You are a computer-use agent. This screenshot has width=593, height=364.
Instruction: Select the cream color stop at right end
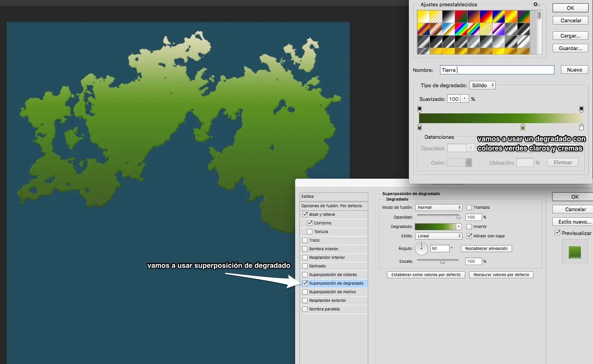click(581, 127)
